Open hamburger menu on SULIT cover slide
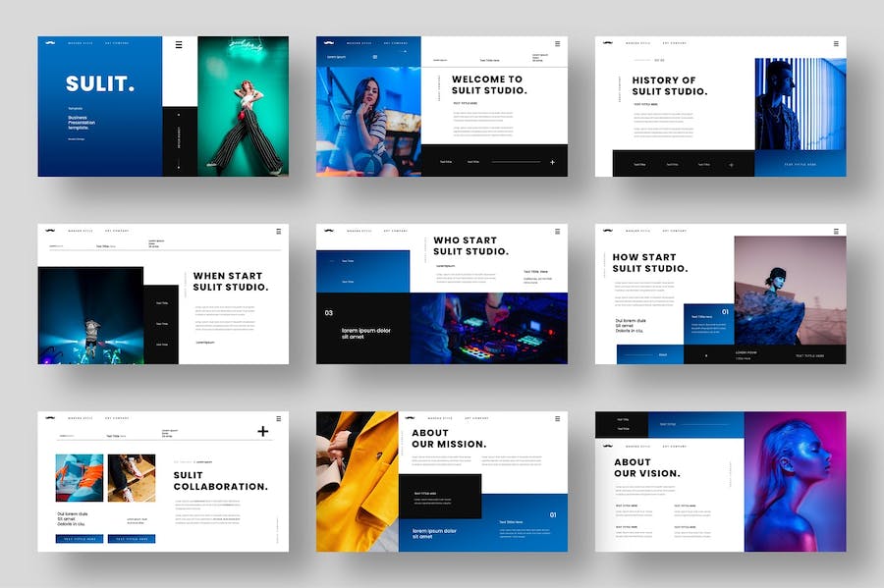Screen dimensions: 884x588 pos(179,44)
